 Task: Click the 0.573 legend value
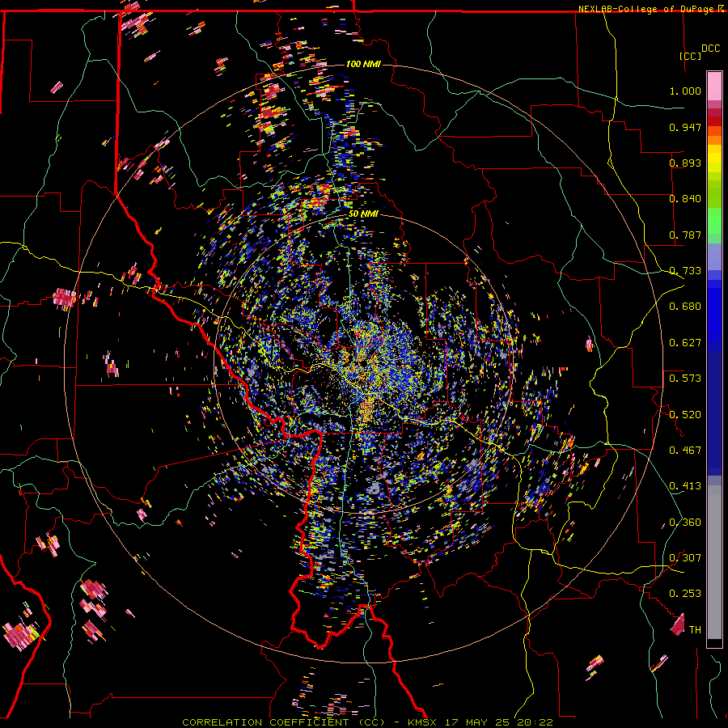685,379
